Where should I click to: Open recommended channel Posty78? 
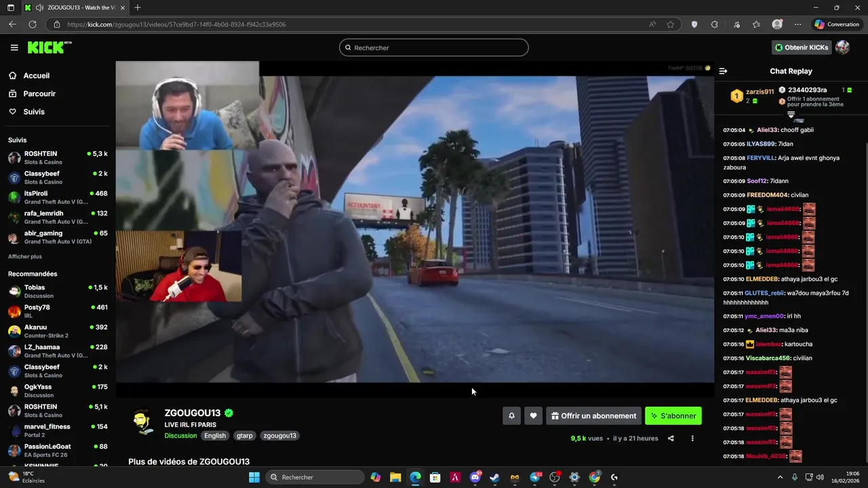pos(58,311)
